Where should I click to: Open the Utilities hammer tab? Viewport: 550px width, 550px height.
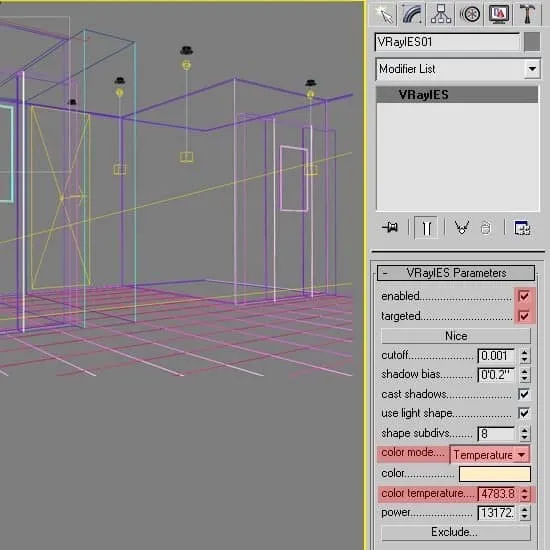tap(527, 15)
